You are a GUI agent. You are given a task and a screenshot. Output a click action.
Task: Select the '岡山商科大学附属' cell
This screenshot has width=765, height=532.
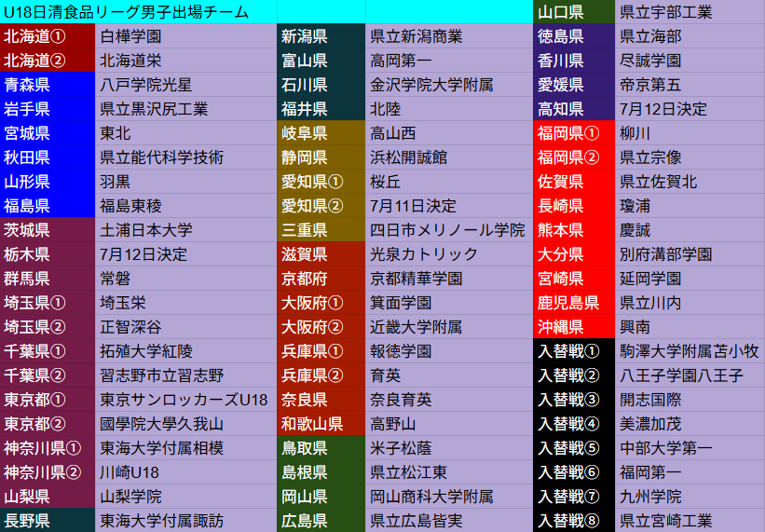pos(449,497)
